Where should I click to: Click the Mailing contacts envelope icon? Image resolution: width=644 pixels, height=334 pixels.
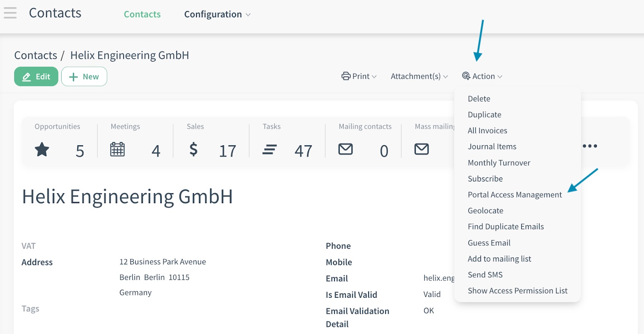345,149
